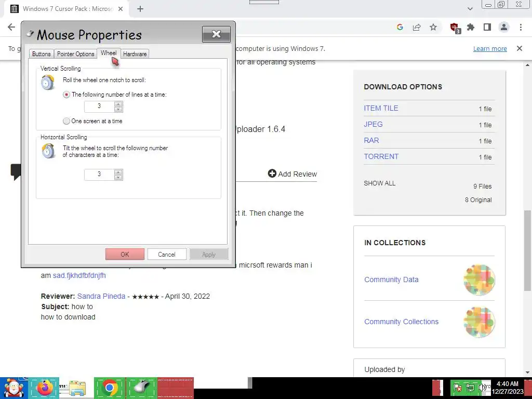The height and width of the screenshot is (399, 532).
Task: Click the vertical scrolling lines number field
Action: (x=99, y=107)
